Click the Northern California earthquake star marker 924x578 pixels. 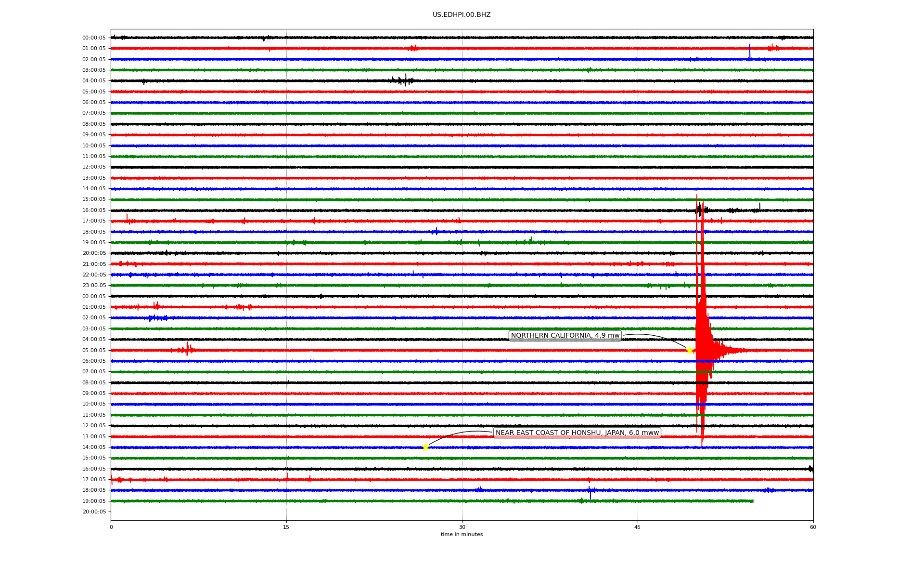point(689,350)
